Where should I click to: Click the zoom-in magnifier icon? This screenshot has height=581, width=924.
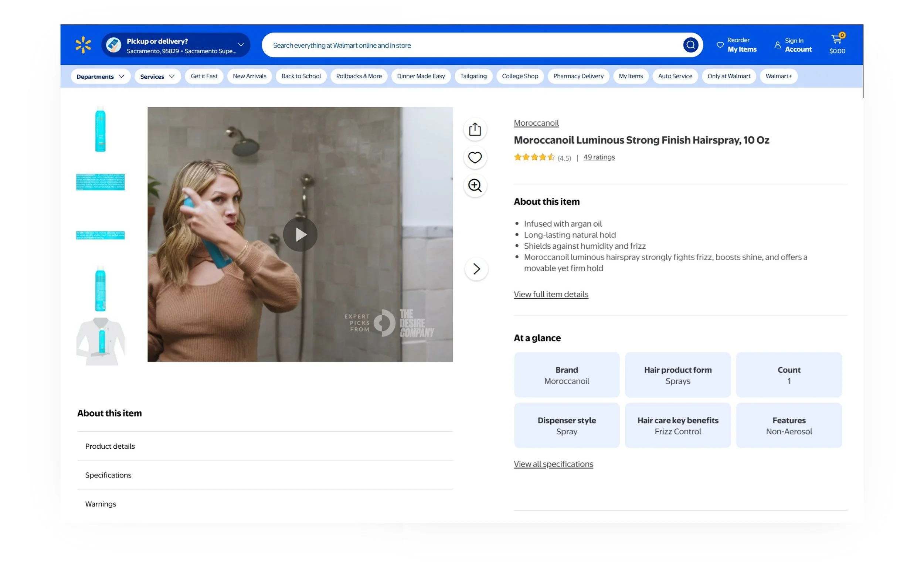pyautogui.click(x=475, y=186)
